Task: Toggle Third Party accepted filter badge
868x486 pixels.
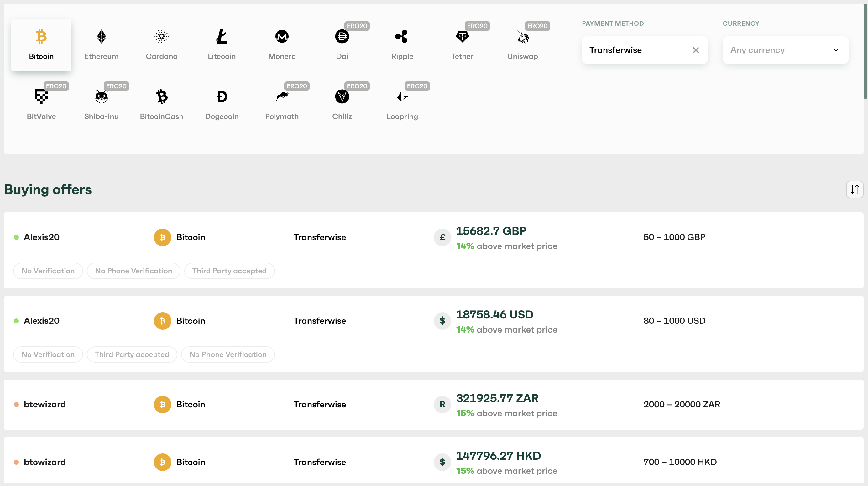Action: [x=229, y=270]
